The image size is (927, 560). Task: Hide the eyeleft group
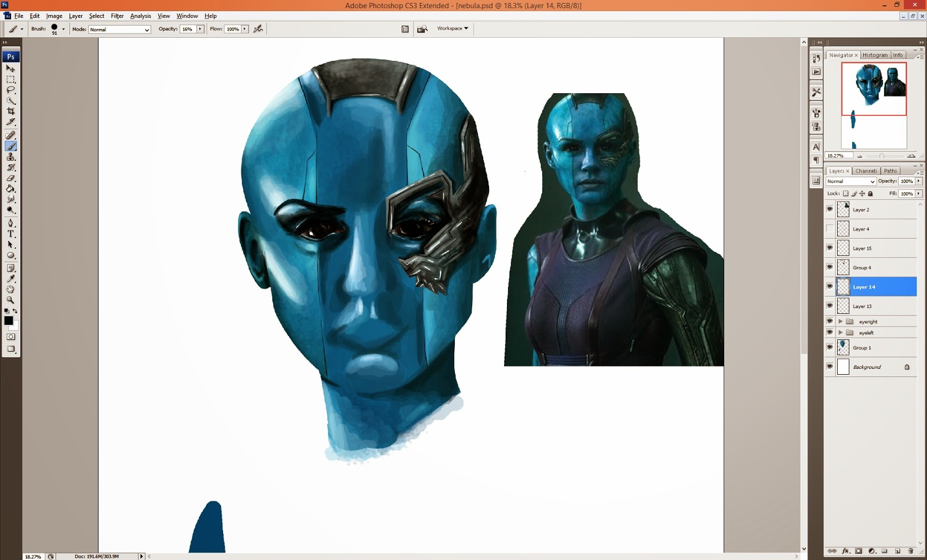coord(830,332)
